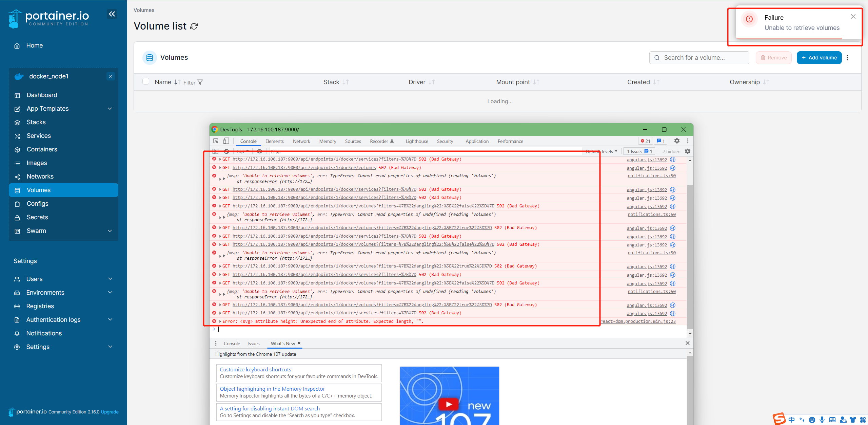Open DevTools Recorder tab
The width and height of the screenshot is (868, 425).
click(382, 141)
